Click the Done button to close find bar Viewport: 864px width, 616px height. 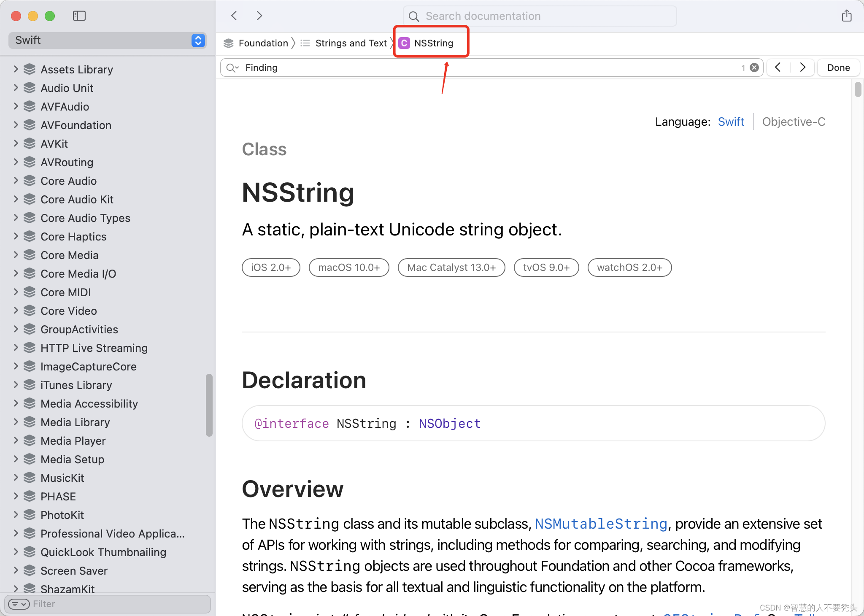pyautogui.click(x=838, y=67)
